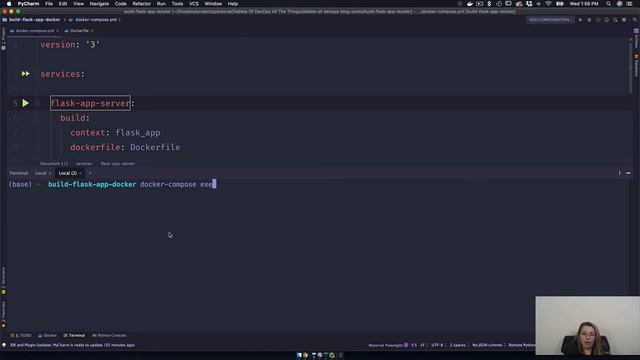The height and width of the screenshot is (360, 640).
Task: Click 'flask-app-server' in editor breadcrumb
Action: [118, 164]
